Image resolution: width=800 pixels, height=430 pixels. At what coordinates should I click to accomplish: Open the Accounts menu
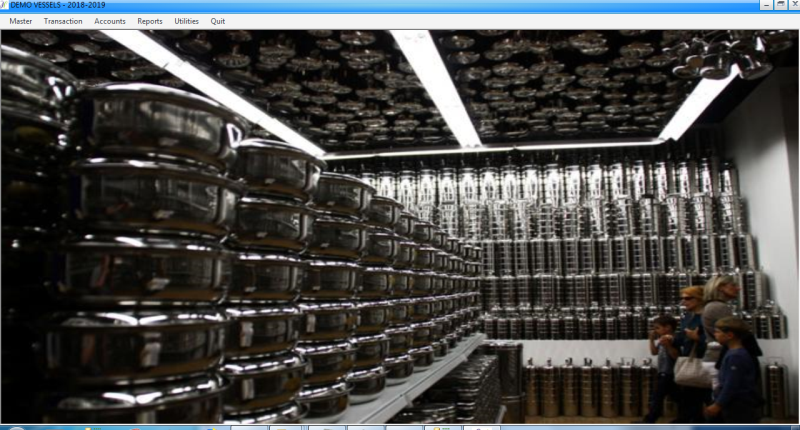tap(110, 21)
